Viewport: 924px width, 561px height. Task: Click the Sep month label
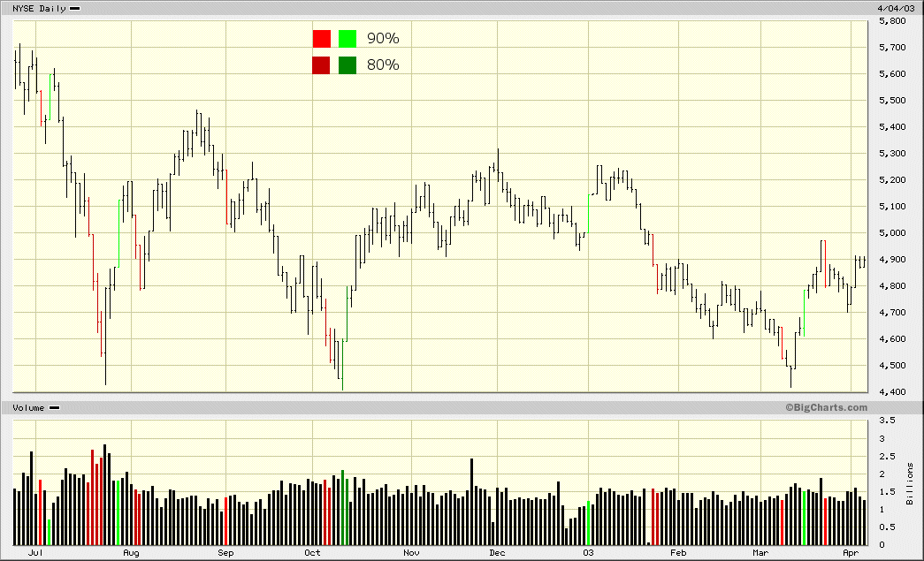(x=225, y=553)
